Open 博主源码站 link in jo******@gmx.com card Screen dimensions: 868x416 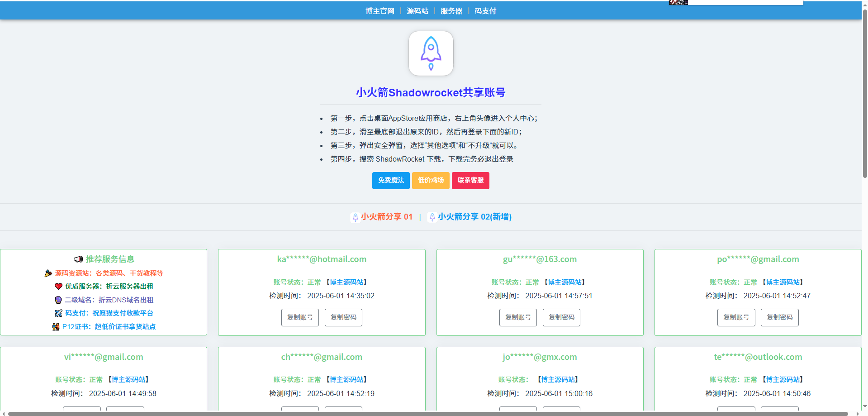(558, 380)
